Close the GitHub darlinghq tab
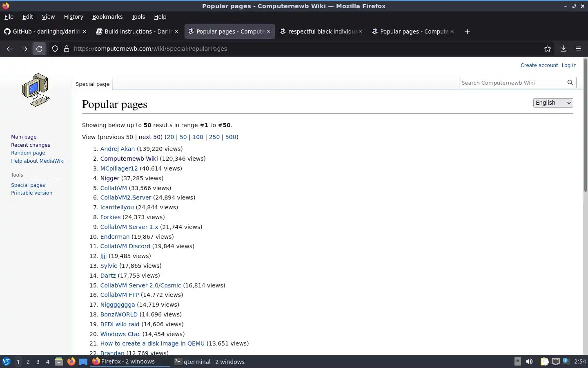This screenshot has width=588, height=368. tap(85, 31)
